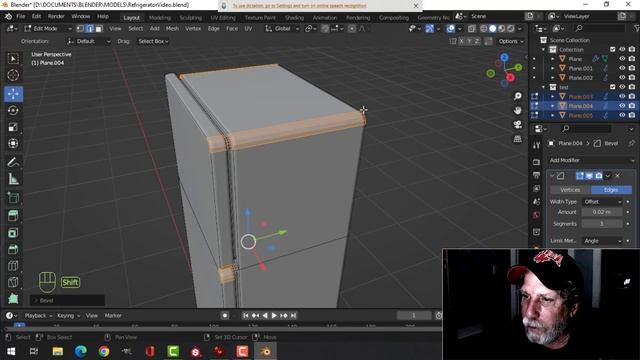Image resolution: width=640 pixels, height=360 pixels.
Task: Hide Plane.002 with eye icon
Action: pyautogui.click(x=622, y=78)
